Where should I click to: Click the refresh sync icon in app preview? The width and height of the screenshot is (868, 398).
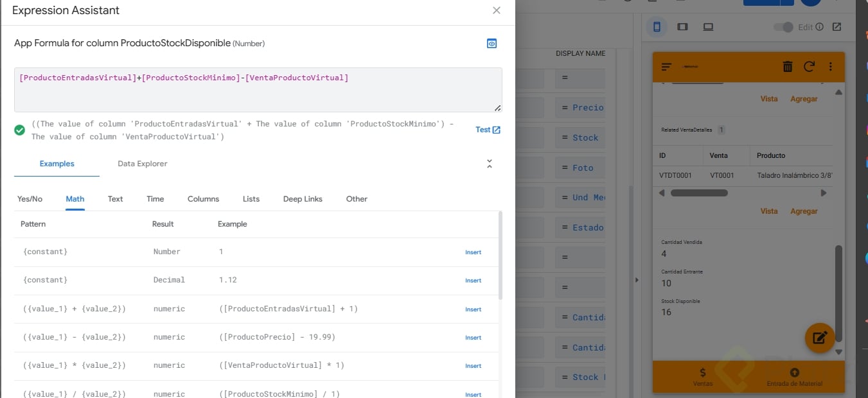tap(809, 66)
